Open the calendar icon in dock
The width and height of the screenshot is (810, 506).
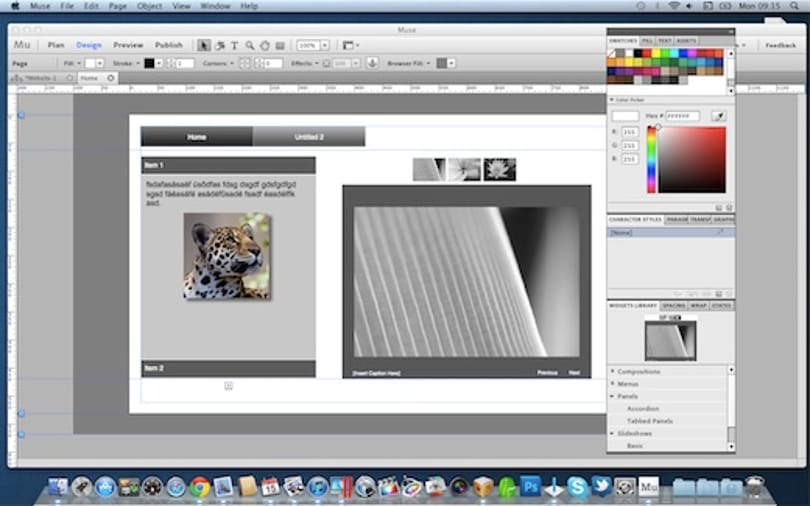click(x=270, y=487)
